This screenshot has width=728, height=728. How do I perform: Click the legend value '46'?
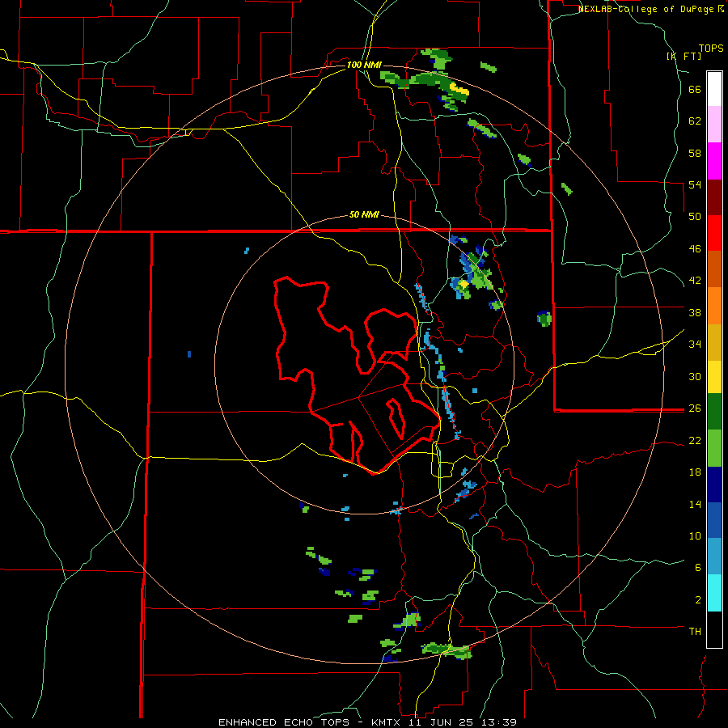695,248
